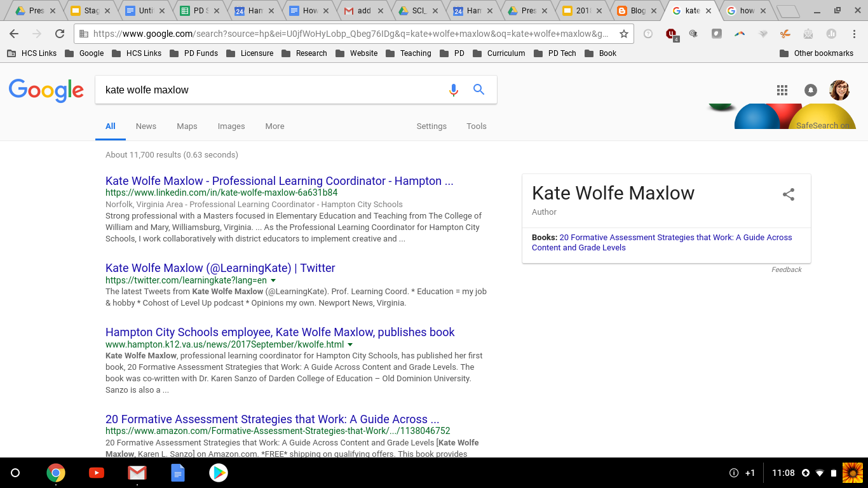Open system tray at the clock
The width and height of the screenshot is (868, 488).
pyautogui.click(x=783, y=473)
